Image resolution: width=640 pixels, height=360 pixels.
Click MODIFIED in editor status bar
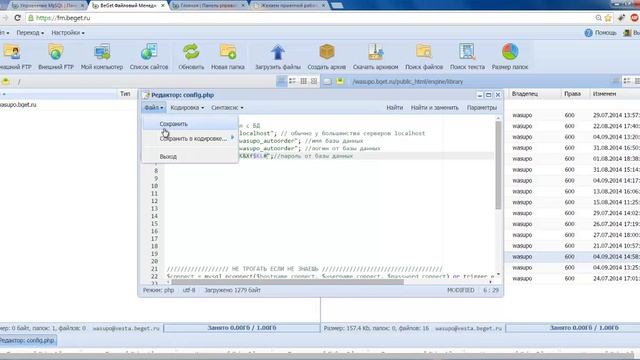(460, 290)
